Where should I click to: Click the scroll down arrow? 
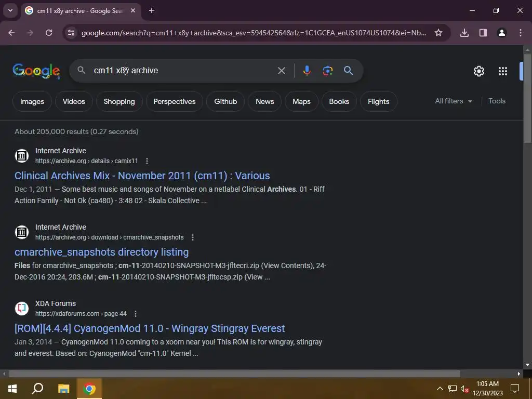pyautogui.click(x=527, y=365)
